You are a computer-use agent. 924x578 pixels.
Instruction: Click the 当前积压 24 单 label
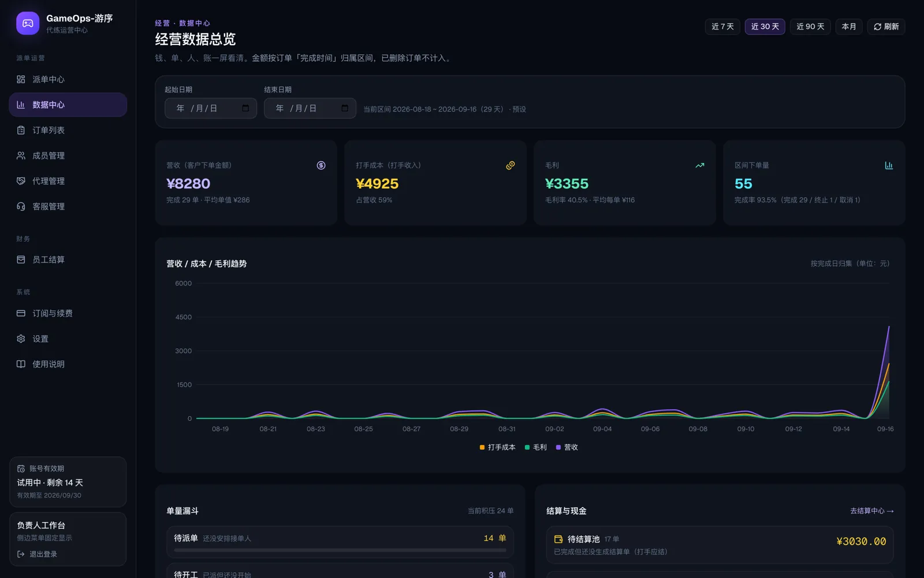click(x=490, y=511)
